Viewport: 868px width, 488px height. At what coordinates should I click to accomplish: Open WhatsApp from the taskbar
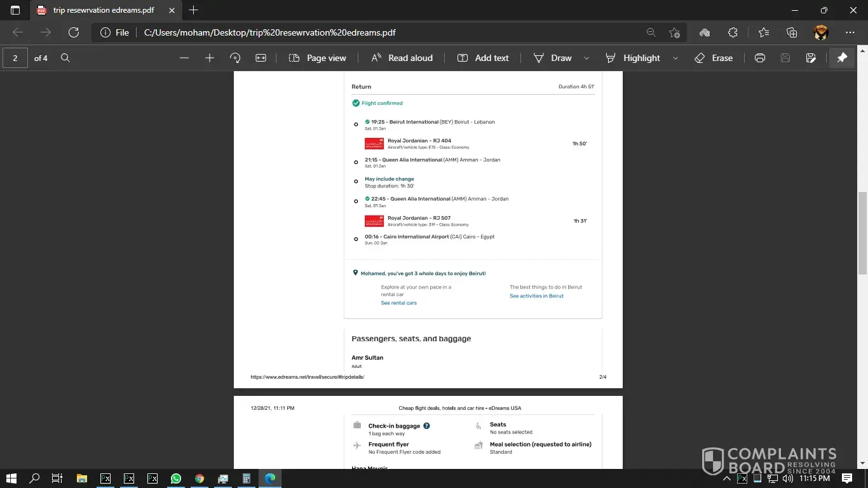click(176, 478)
